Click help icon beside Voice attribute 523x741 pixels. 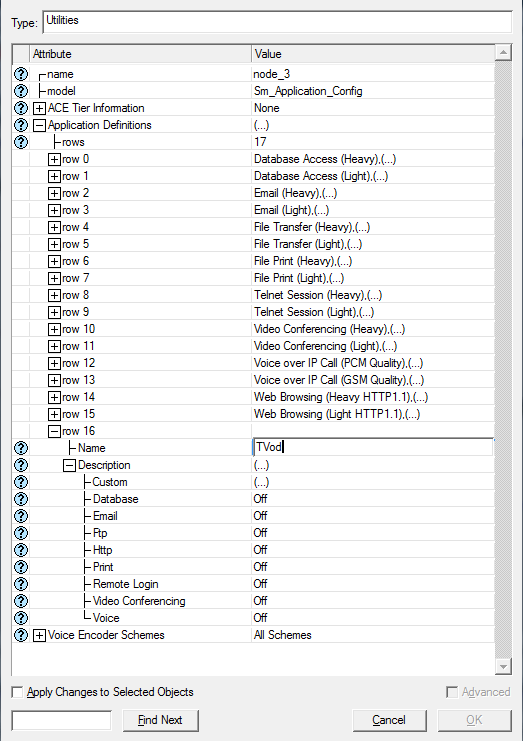[21, 618]
